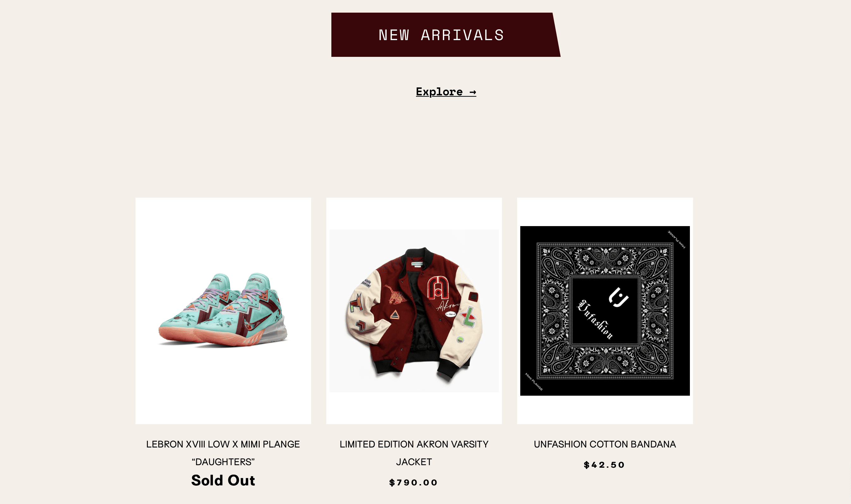Click the Unfashion Cotton Bandana title
The width and height of the screenshot is (851, 504).
[x=605, y=444]
